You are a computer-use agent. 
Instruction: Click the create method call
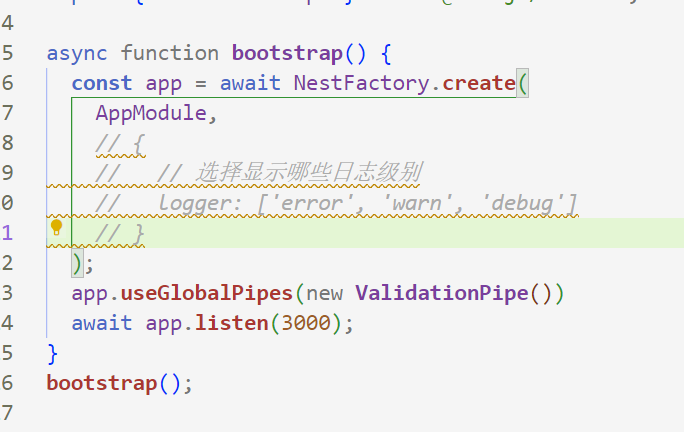[478, 82]
